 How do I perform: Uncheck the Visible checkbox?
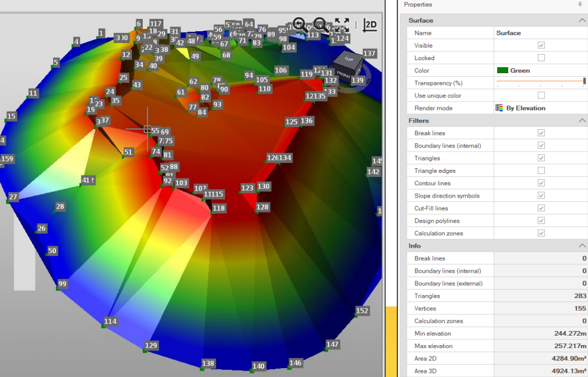point(541,45)
